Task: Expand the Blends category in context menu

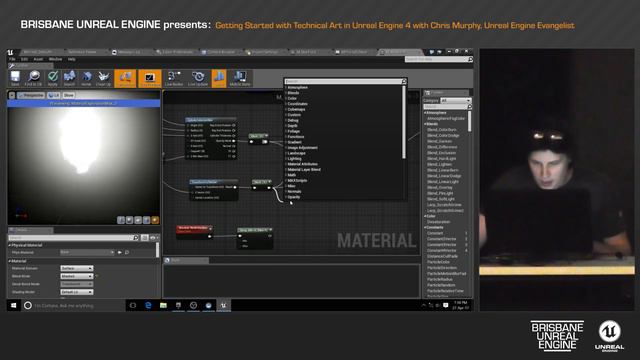Action: pos(292,93)
